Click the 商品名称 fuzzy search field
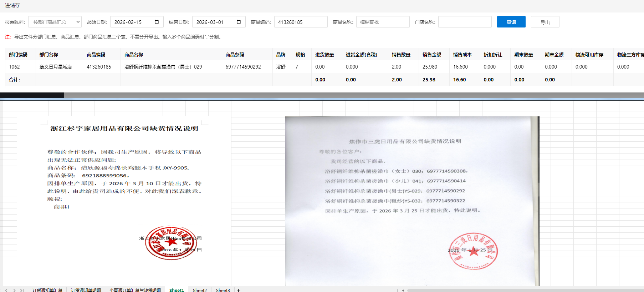 point(383,22)
